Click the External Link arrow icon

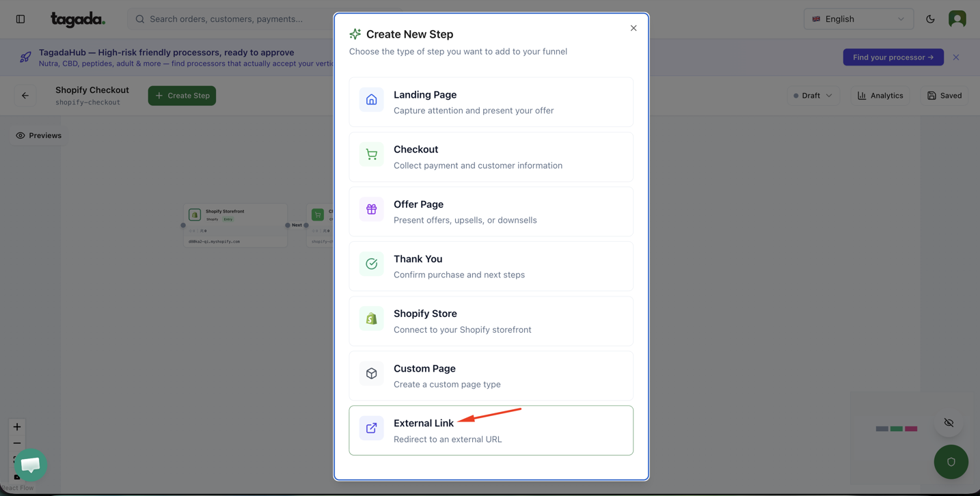coord(371,428)
